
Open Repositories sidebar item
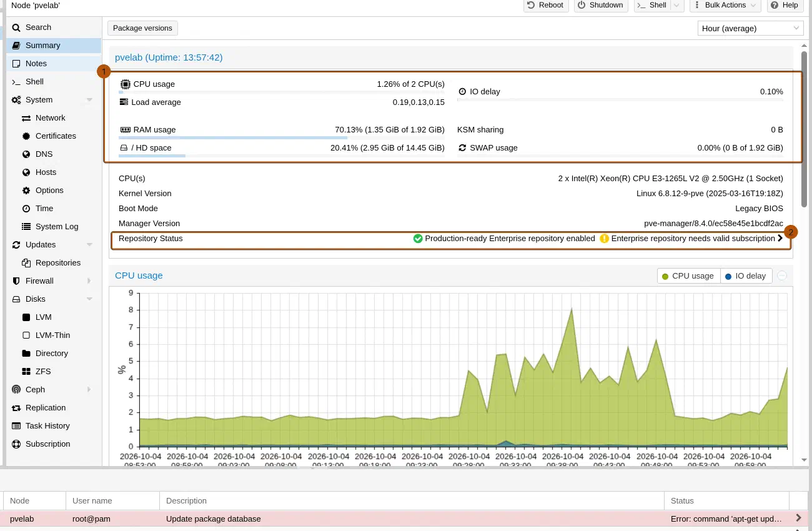pyautogui.click(x=54, y=263)
